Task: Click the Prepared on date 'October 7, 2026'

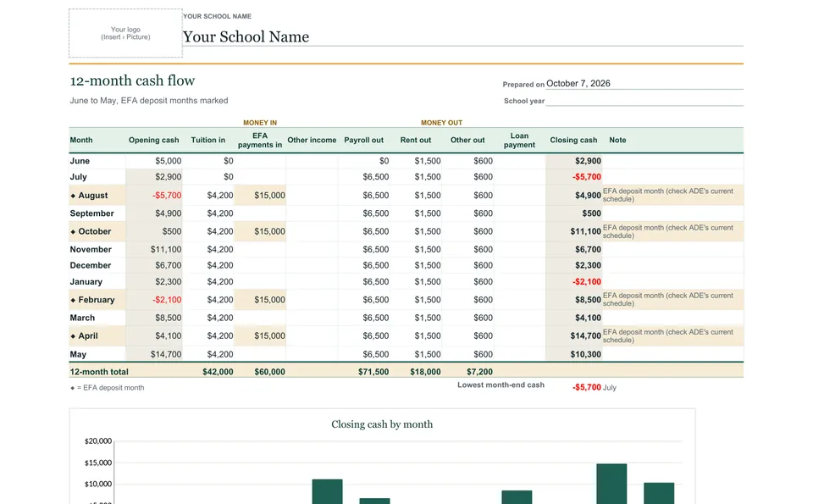Action: [x=578, y=84]
